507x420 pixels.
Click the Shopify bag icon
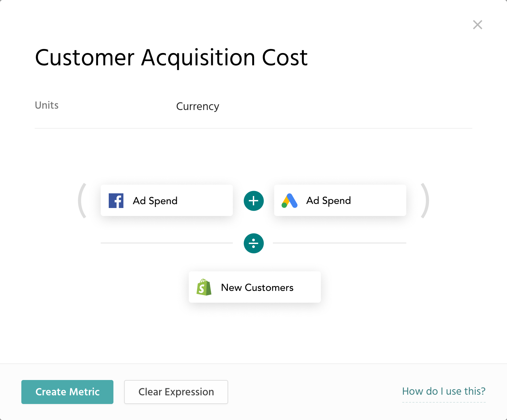[x=204, y=287]
